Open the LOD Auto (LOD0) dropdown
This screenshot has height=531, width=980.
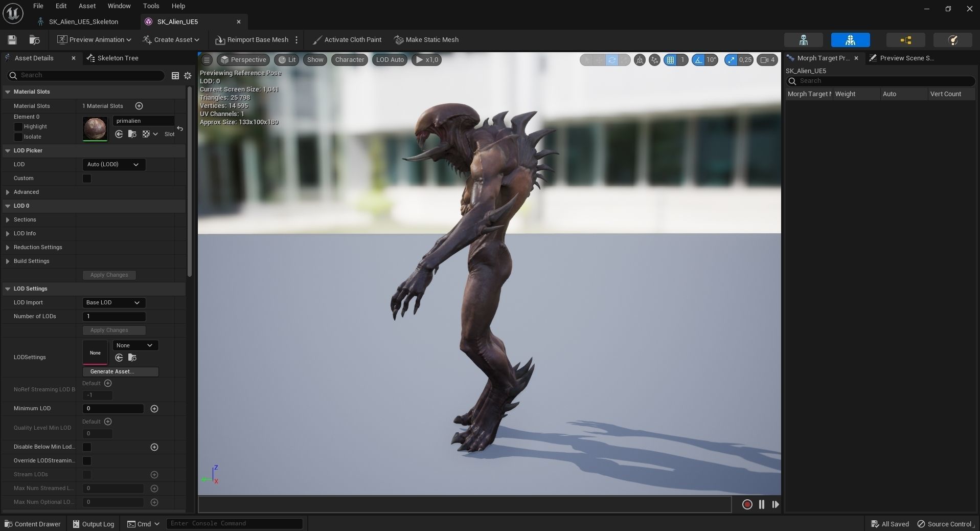[x=113, y=165]
